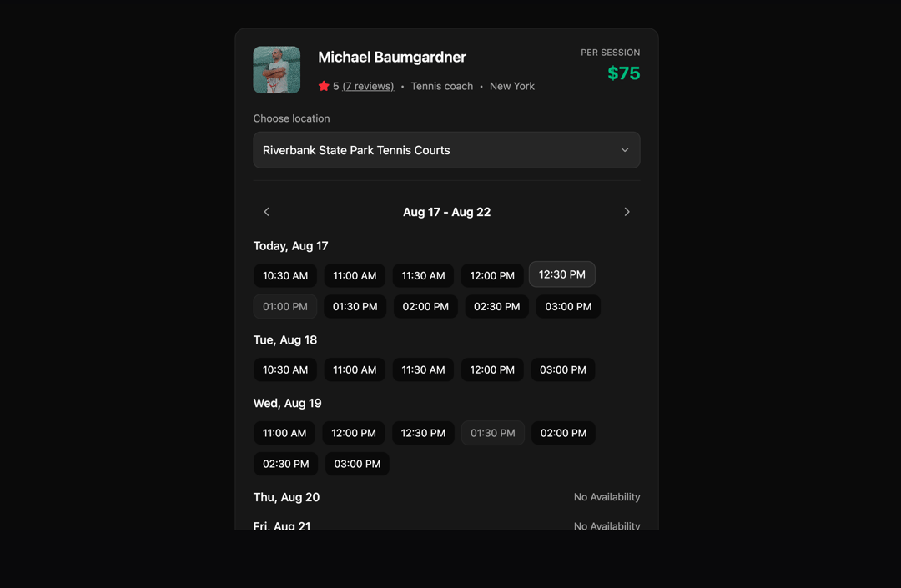Book 03:00 PM slot on Wed, Aug 19
The image size is (901, 588).
[357, 464]
